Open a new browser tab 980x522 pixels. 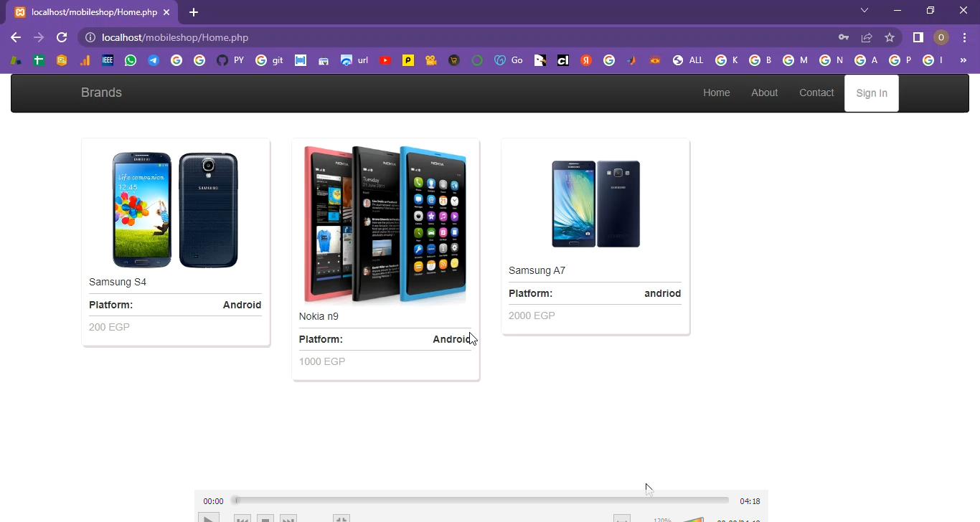click(194, 12)
